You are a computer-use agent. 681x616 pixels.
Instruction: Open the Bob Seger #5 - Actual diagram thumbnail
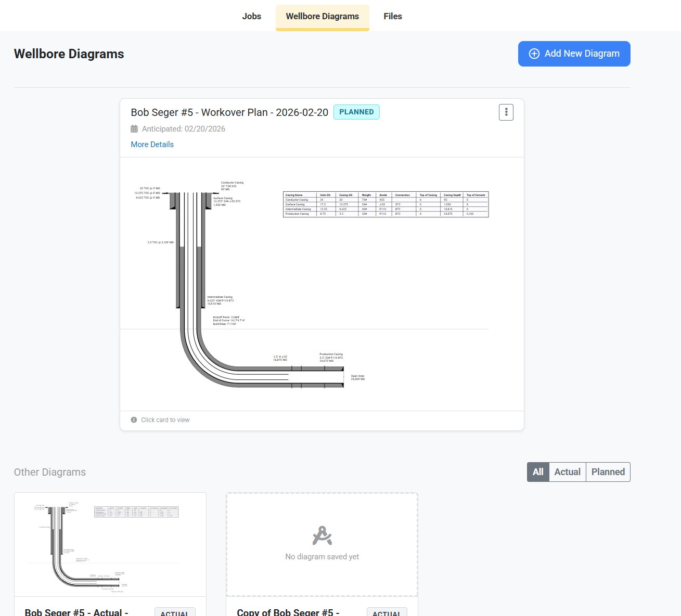click(110, 545)
